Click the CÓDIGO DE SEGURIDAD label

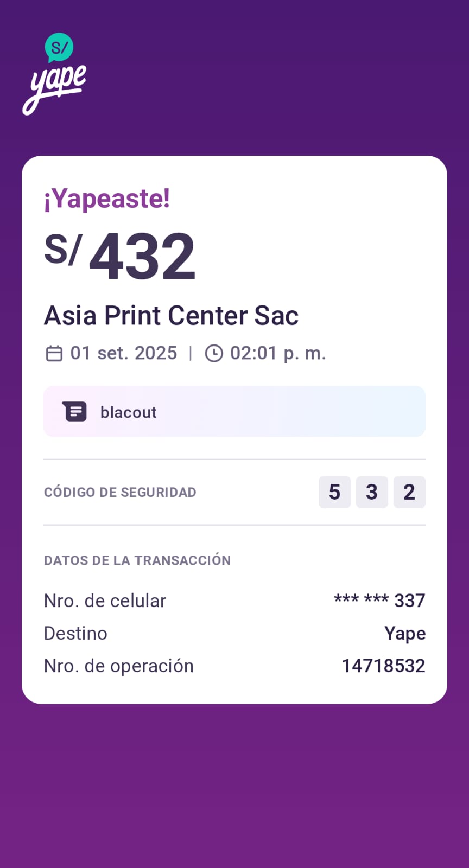pos(120,493)
